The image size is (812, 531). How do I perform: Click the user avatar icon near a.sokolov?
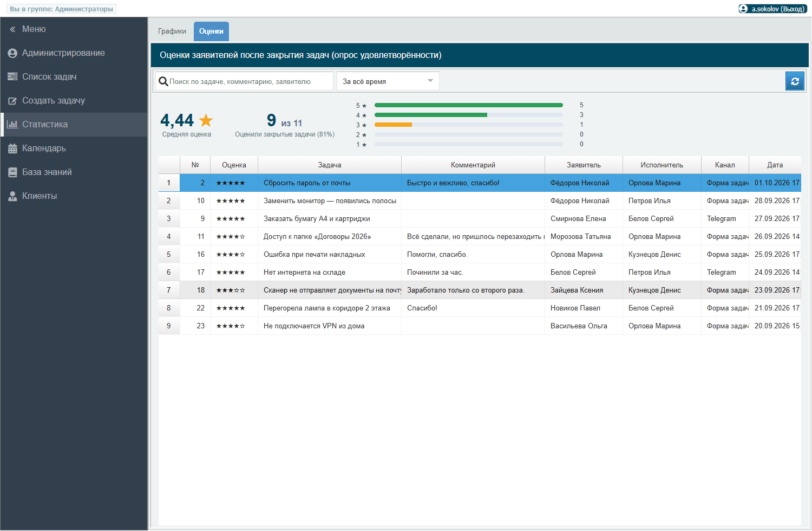click(744, 9)
